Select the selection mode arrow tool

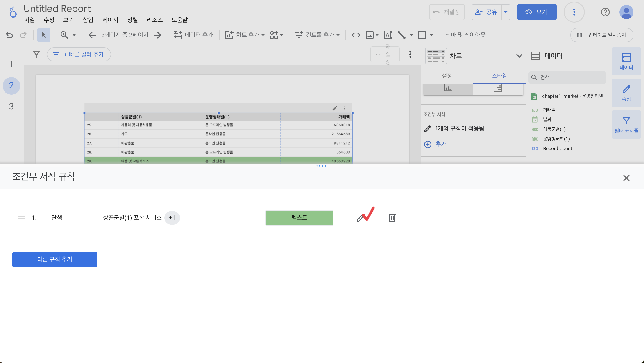click(43, 35)
